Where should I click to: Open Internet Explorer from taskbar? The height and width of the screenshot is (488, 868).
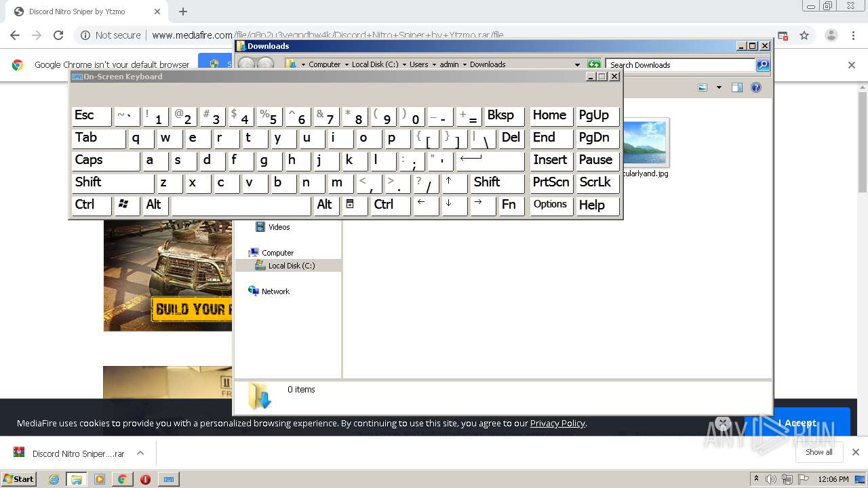click(x=54, y=479)
